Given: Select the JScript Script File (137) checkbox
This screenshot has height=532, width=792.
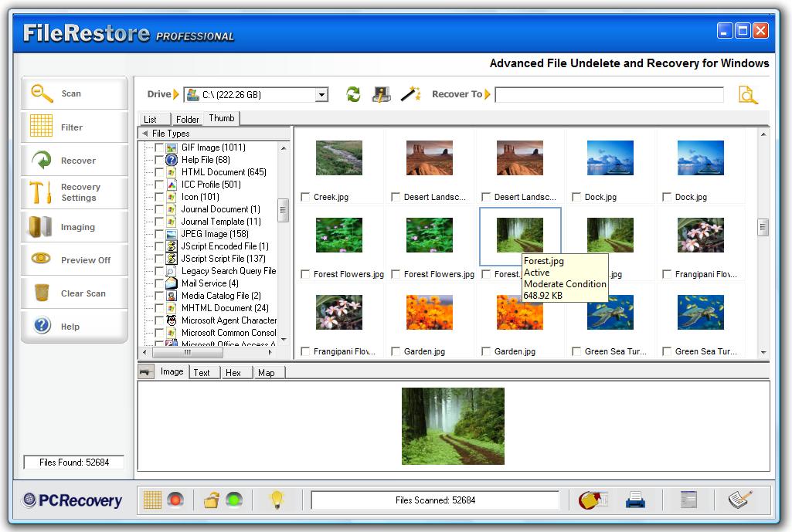Looking at the screenshot, I should click(158, 259).
